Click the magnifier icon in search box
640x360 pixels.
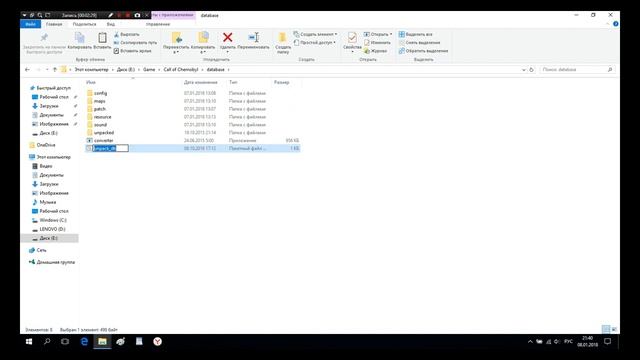coord(610,70)
